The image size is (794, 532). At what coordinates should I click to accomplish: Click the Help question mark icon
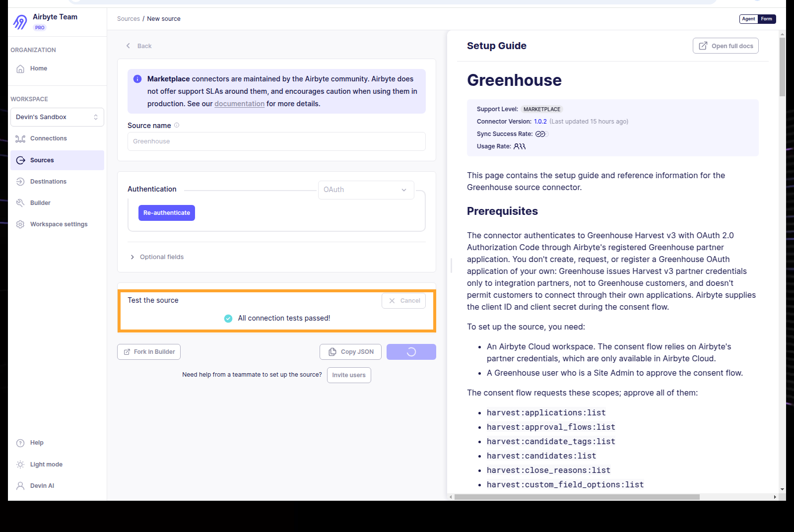(x=20, y=443)
